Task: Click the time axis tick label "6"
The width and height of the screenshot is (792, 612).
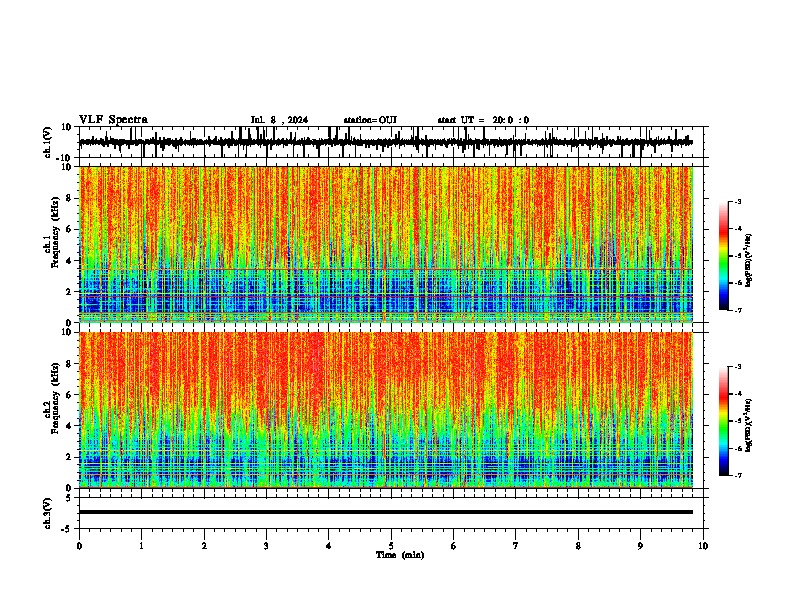Action: click(453, 546)
